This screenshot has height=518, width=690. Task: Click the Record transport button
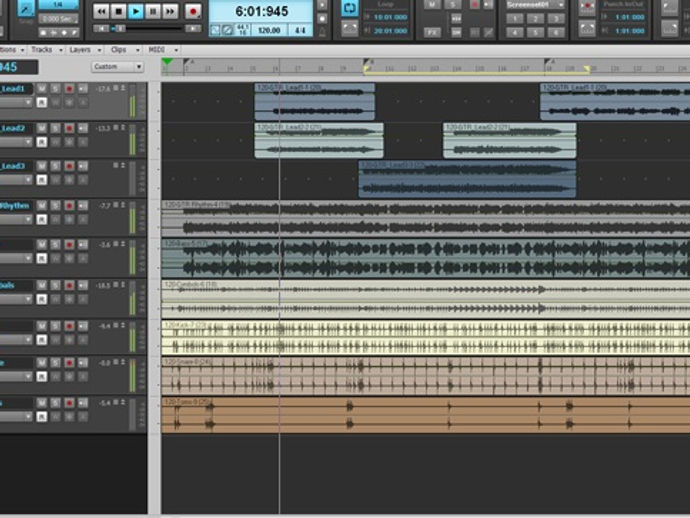click(193, 11)
